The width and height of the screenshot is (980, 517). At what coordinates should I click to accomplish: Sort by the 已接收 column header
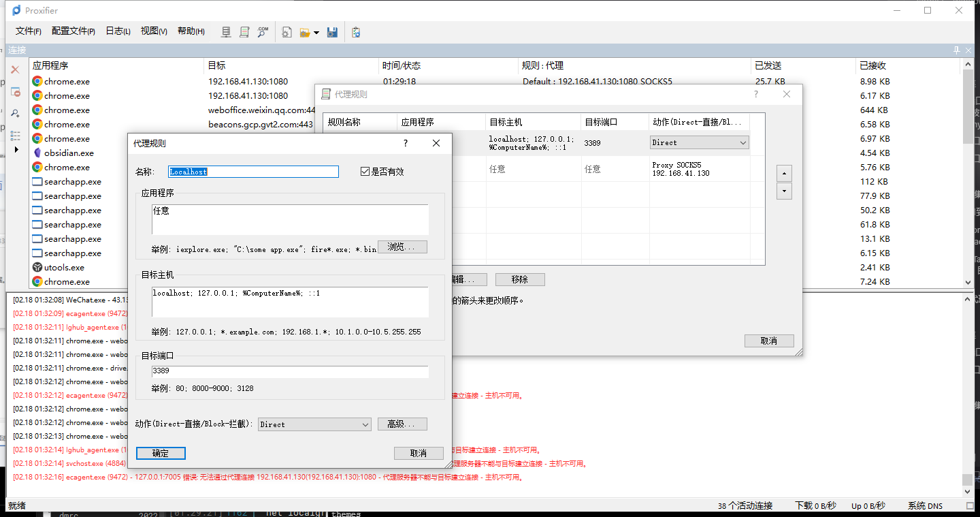(908, 65)
